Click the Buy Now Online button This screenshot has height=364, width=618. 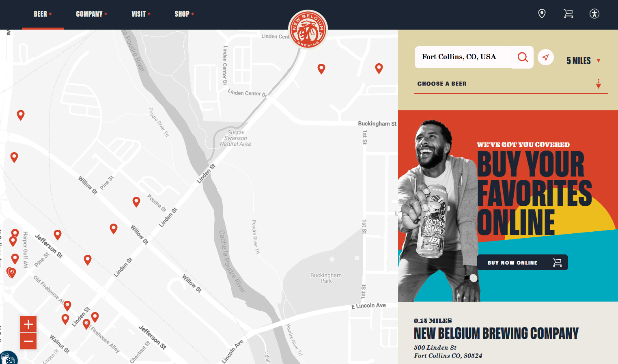[522, 263]
